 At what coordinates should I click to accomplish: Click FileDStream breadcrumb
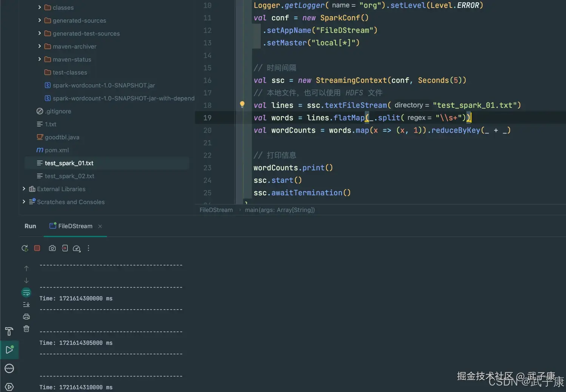point(216,210)
